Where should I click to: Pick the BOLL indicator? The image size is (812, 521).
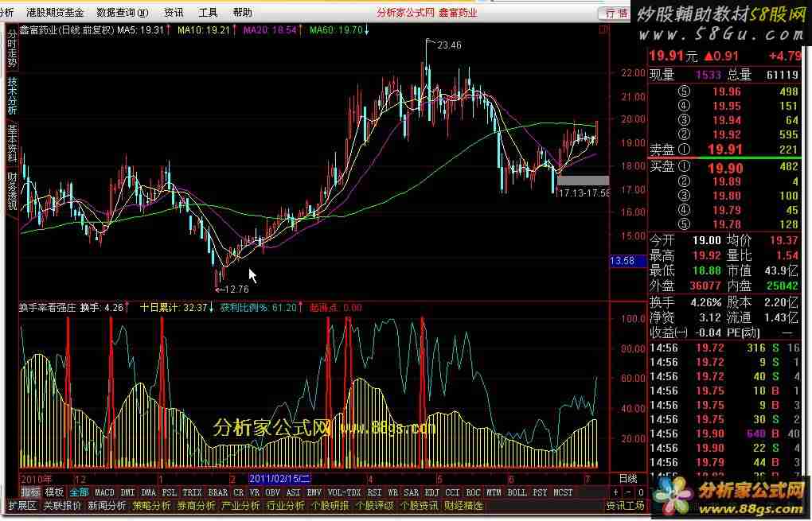(x=517, y=492)
